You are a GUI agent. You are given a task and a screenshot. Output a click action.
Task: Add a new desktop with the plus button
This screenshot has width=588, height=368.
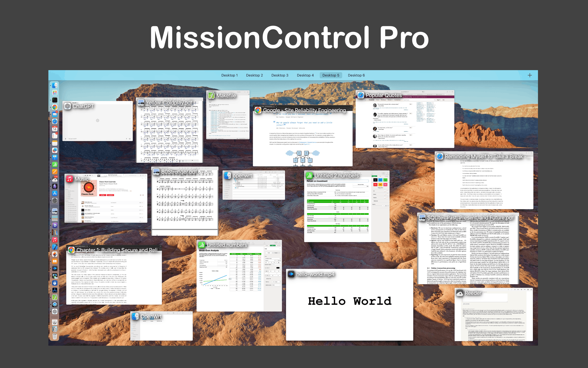click(x=530, y=75)
